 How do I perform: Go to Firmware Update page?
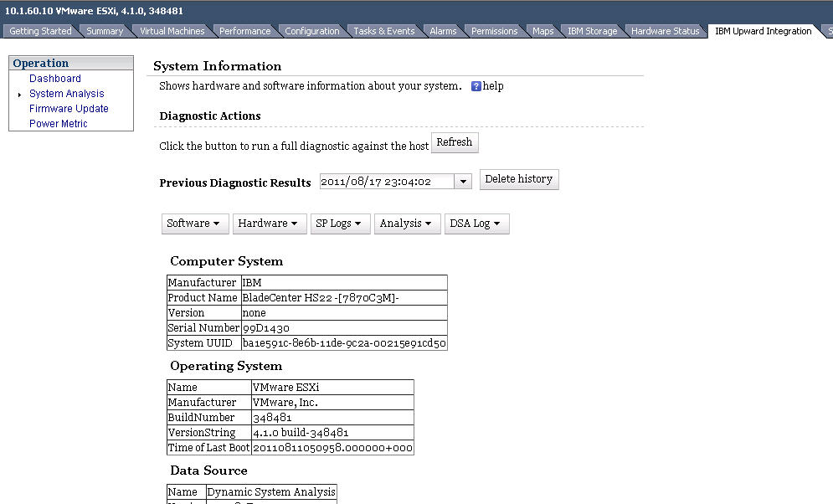(69, 109)
